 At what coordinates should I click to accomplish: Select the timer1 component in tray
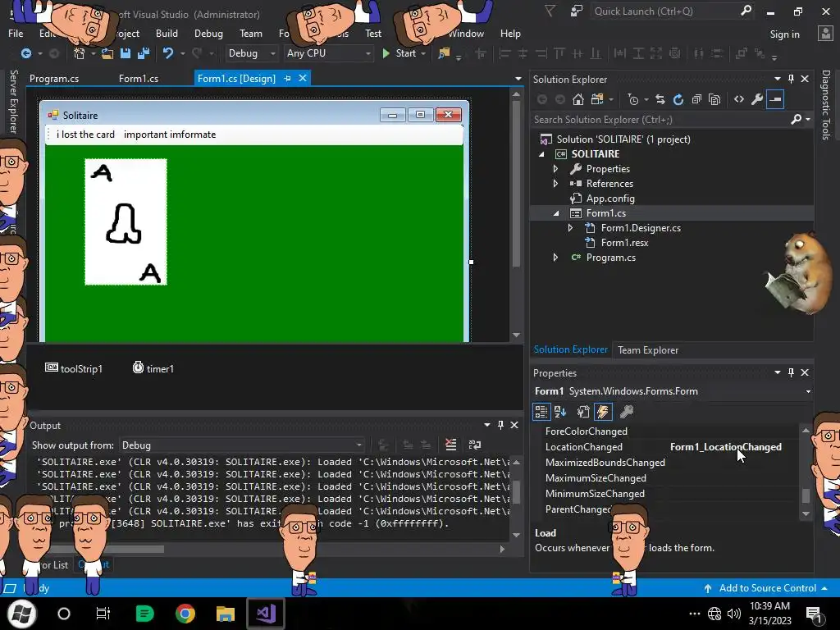(x=153, y=368)
